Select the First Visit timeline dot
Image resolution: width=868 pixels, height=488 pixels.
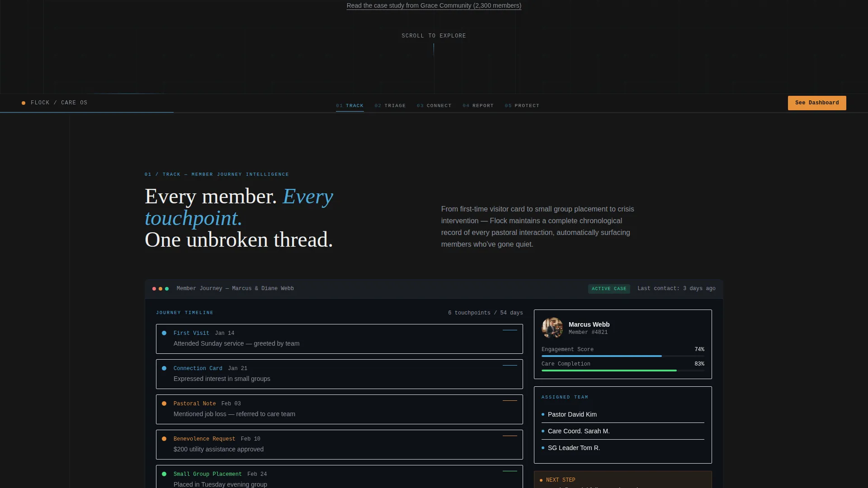click(164, 333)
